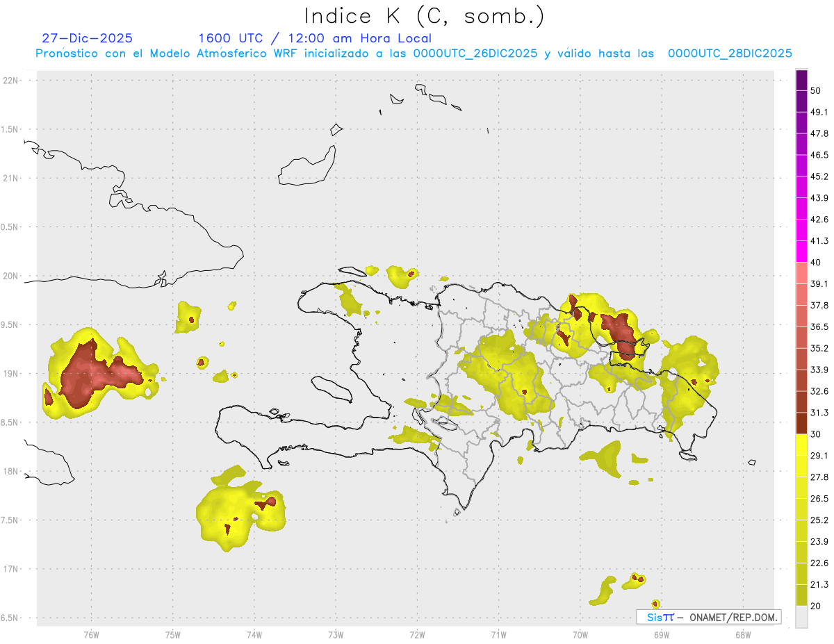Click the '76W' longitude label
This screenshot has height=644, width=834.
pos(91,635)
